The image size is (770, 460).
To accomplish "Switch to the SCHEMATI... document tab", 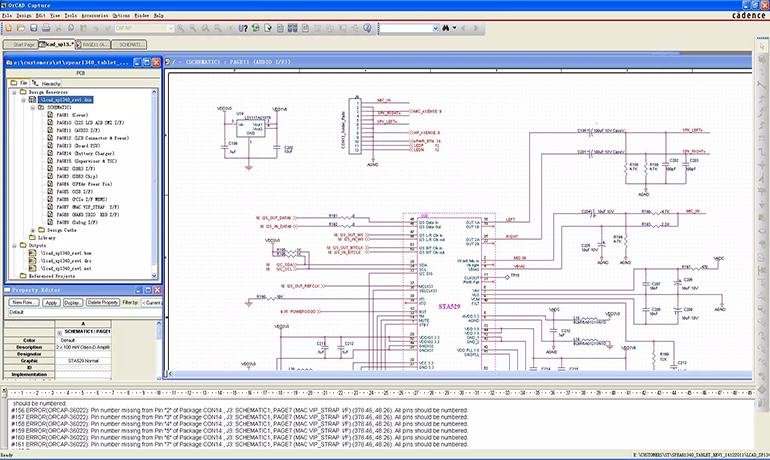I will pos(130,44).
